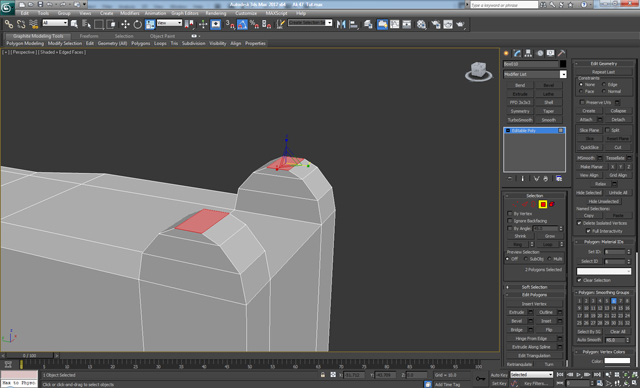Click Configure Modifier Sets icon
The height and width of the screenshot is (388, 640).
559,179
